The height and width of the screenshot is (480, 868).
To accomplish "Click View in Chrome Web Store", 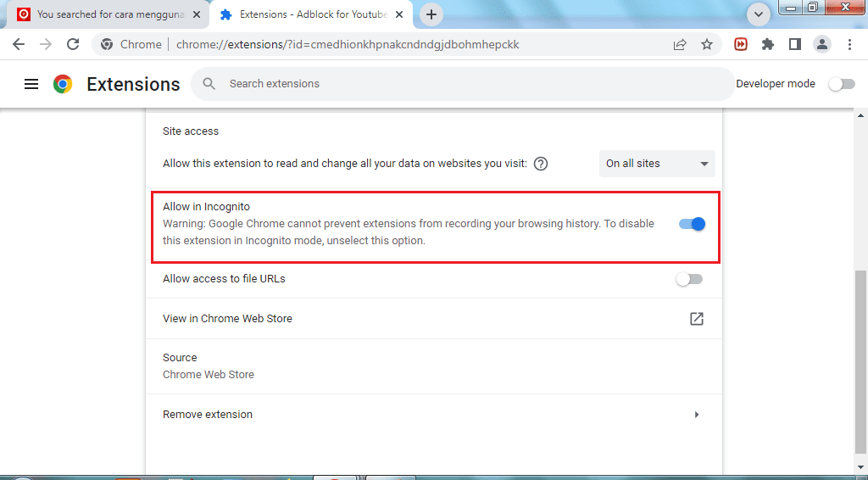I will coord(227,318).
